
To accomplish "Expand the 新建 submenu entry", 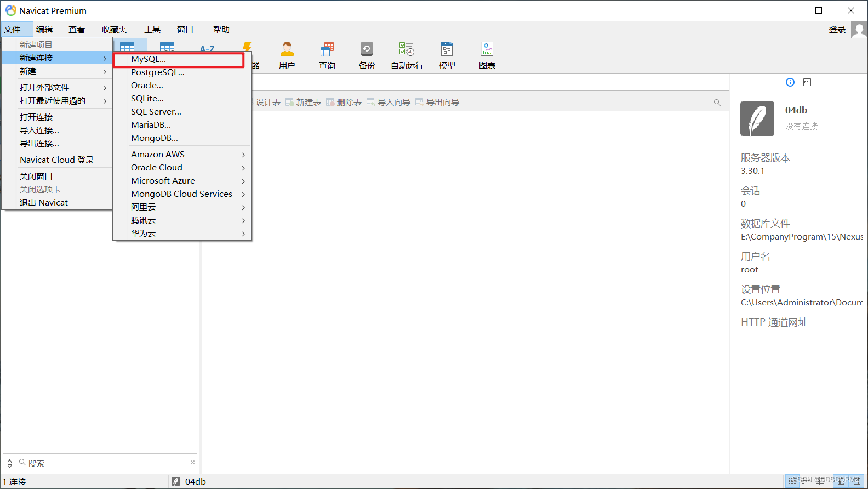I will [58, 71].
